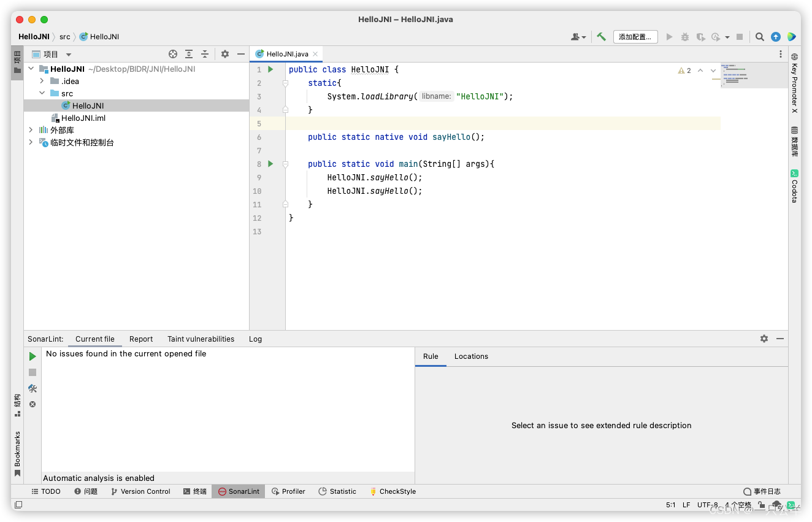
Task: Click the Search Everywhere magnifier icon
Action: click(759, 37)
